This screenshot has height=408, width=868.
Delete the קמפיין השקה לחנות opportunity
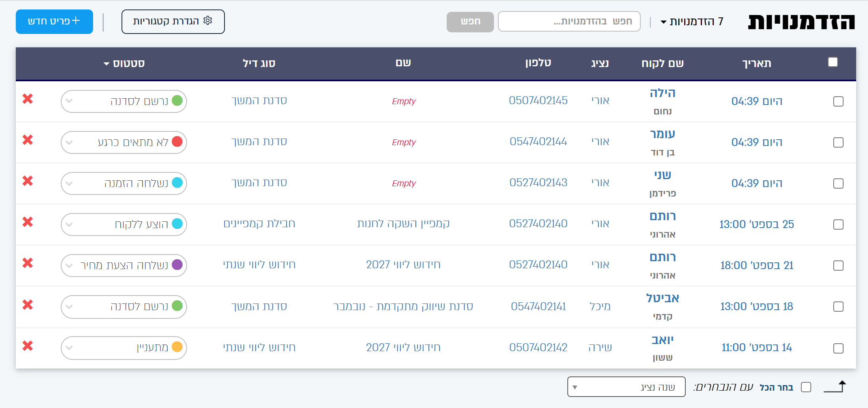click(x=28, y=222)
